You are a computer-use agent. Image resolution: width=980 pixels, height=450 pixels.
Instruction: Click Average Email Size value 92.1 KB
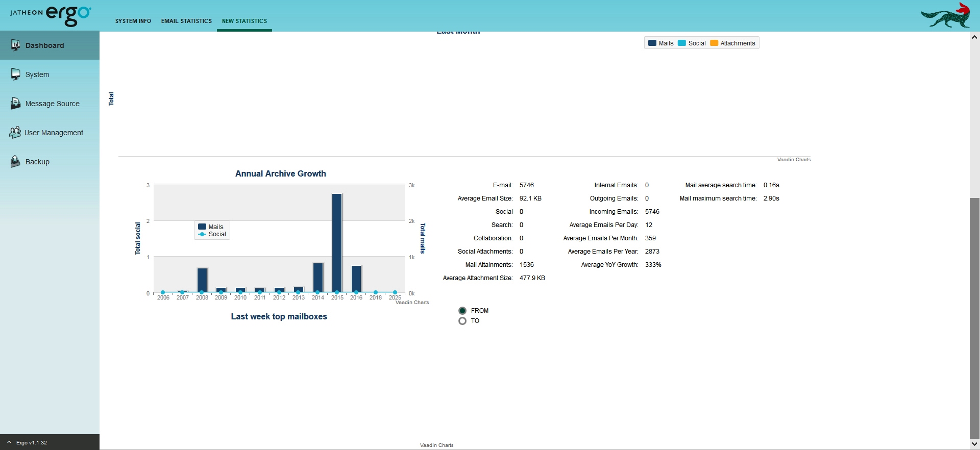click(x=530, y=198)
